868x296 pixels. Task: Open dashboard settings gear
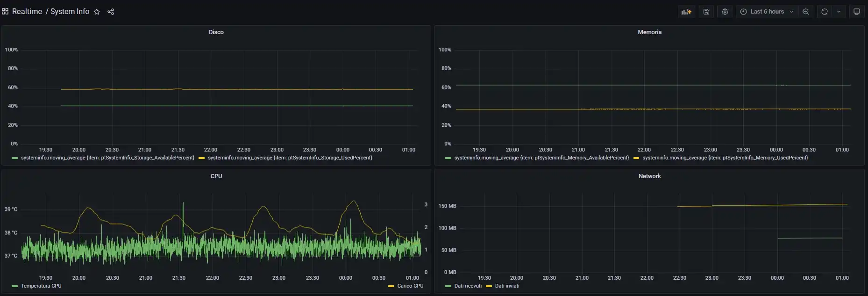pyautogui.click(x=725, y=12)
